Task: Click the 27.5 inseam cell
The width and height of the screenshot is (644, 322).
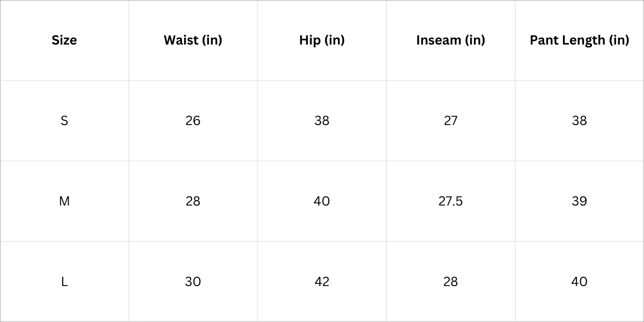Action: [x=450, y=201]
